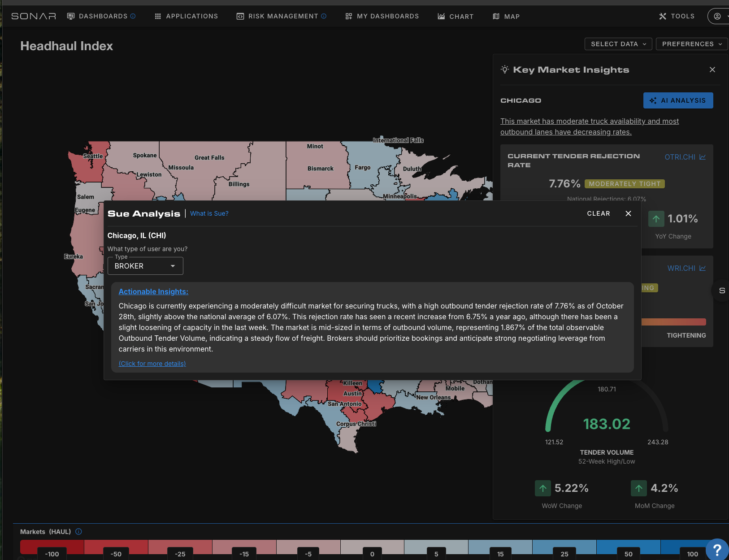Open the help question mark button
The width and height of the screenshot is (729, 560).
click(x=716, y=549)
